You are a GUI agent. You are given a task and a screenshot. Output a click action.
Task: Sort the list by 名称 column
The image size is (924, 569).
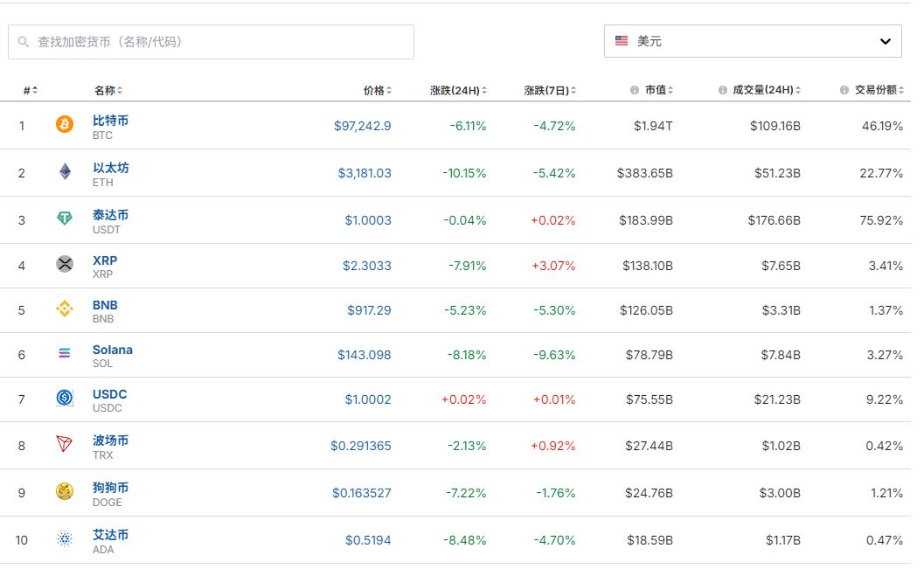click(x=105, y=91)
